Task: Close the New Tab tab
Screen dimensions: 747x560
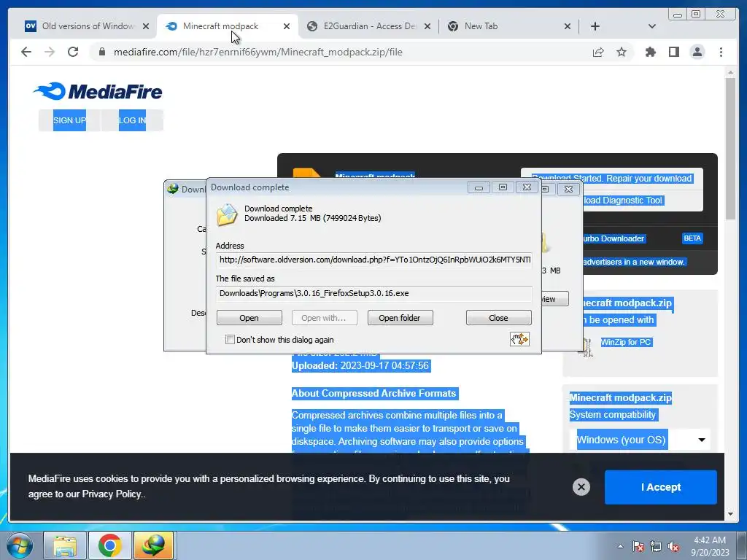Action: (x=568, y=26)
